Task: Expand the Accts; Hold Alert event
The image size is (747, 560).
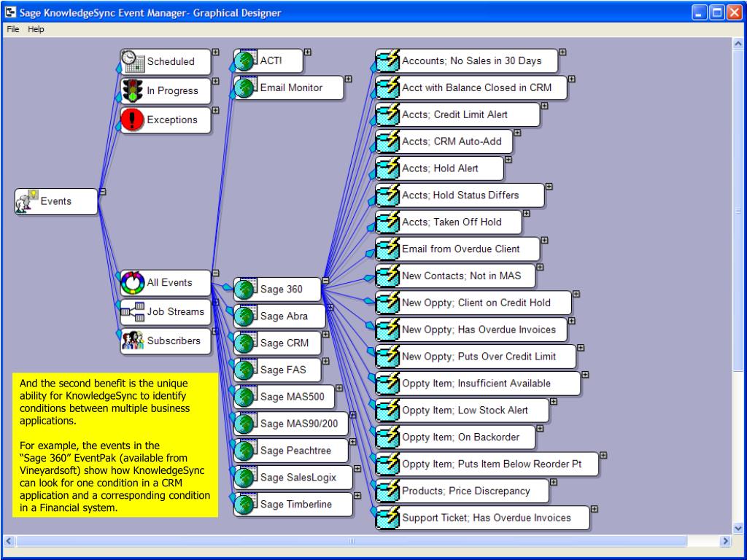Action: pyautogui.click(x=508, y=160)
